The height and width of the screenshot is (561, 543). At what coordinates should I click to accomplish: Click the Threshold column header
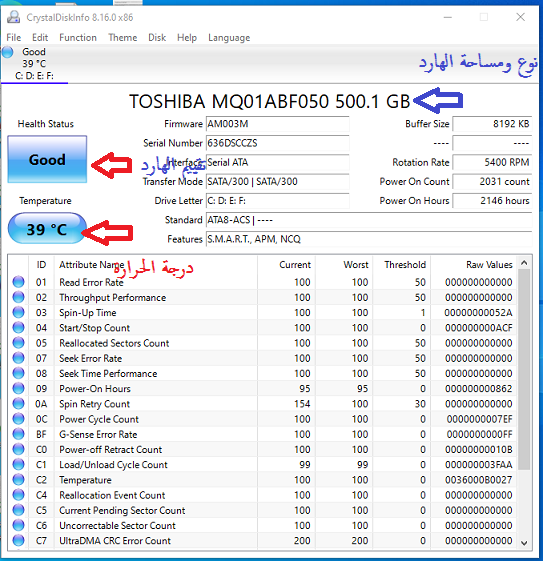pyautogui.click(x=402, y=265)
